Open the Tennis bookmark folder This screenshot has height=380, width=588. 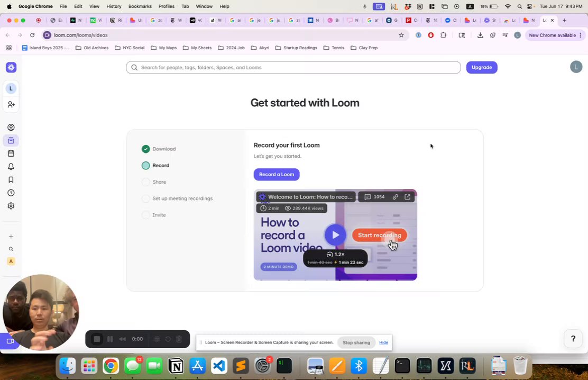click(x=333, y=48)
